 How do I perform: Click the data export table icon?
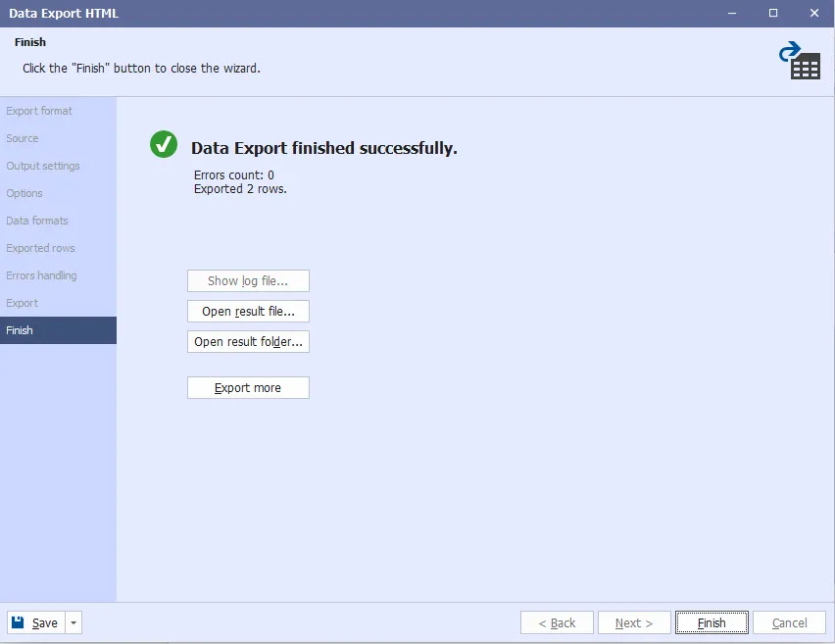(800, 61)
